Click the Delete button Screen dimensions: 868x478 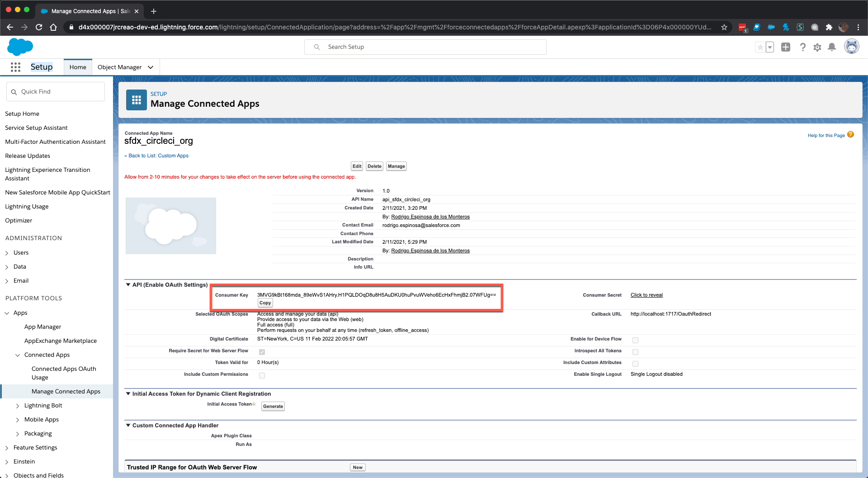point(374,166)
